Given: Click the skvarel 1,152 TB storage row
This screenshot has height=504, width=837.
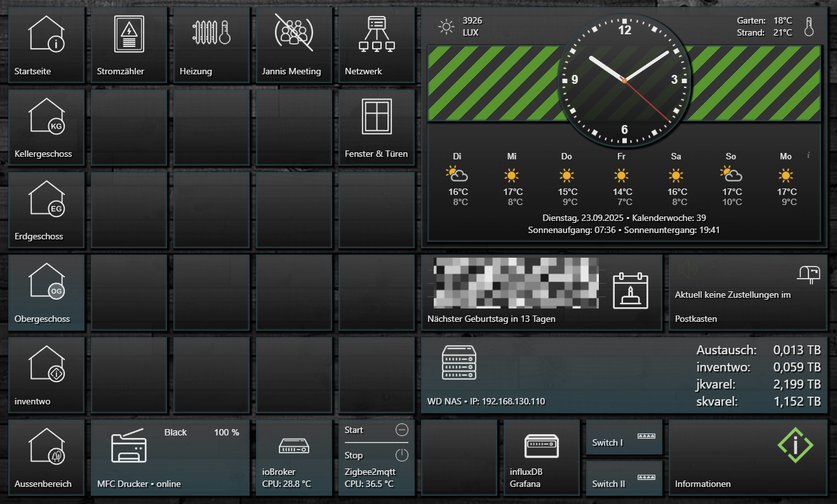Looking at the screenshot, I should point(759,401).
